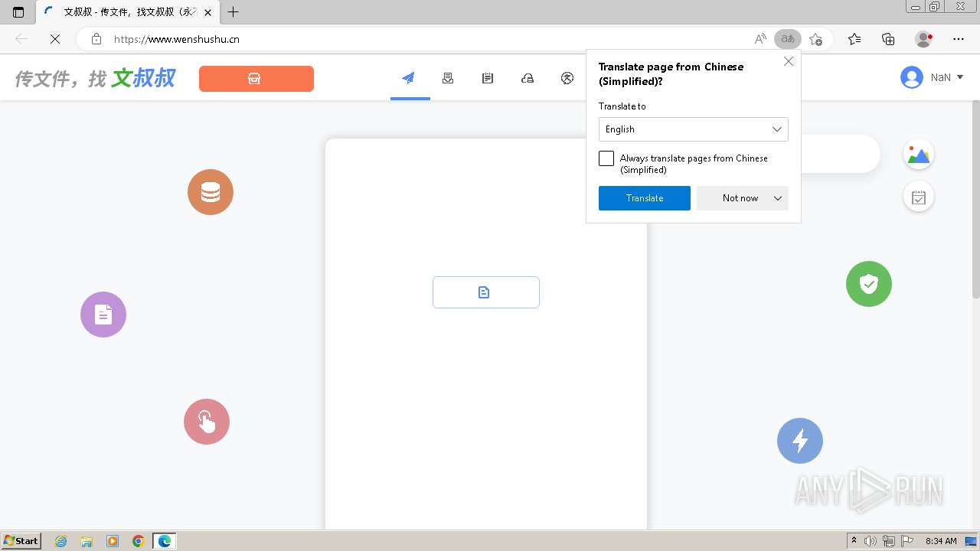Viewport: 980px width, 551px height.
Task: Click the Translate button
Action: [x=645, y=198]
